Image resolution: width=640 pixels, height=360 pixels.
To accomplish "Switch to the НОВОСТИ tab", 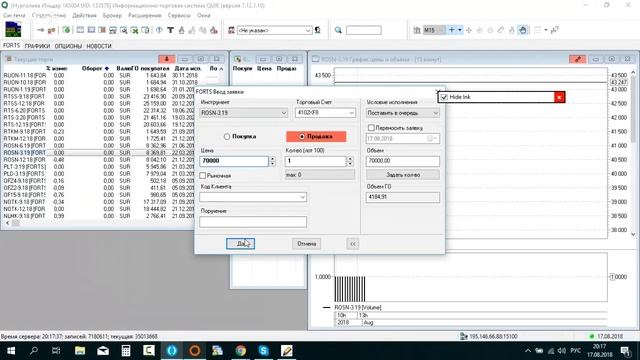I will point(99,46).
